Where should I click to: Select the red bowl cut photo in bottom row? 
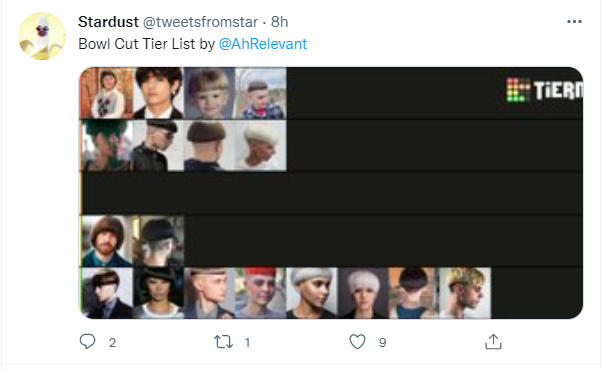(260, 293)
